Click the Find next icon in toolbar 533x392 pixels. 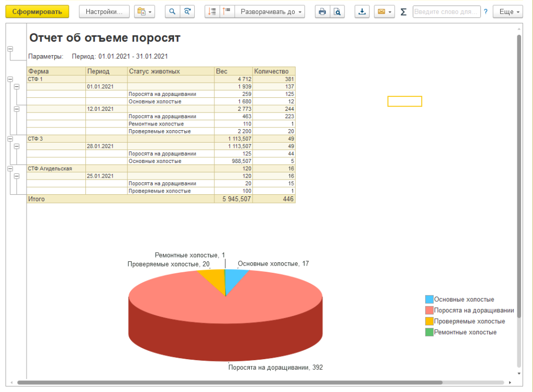coord(187,12)
